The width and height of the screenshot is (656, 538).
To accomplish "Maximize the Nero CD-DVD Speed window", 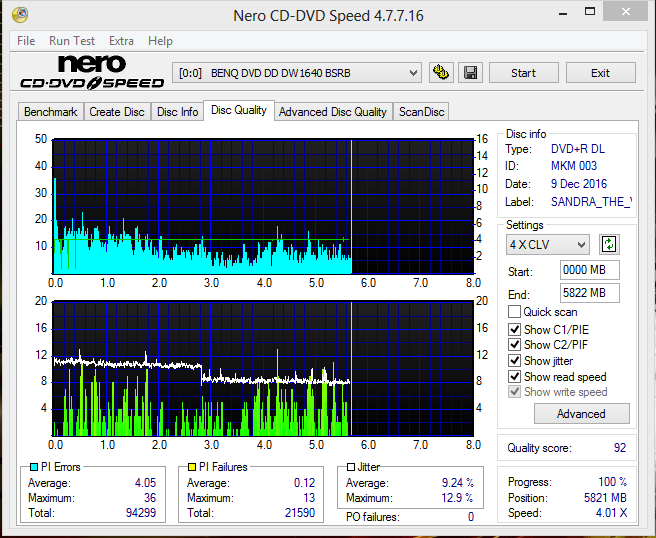I will point(590,12).
